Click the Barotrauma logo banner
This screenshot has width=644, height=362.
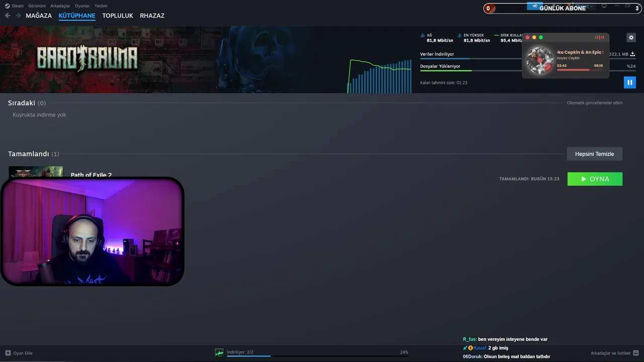click(x=87, y=58)
